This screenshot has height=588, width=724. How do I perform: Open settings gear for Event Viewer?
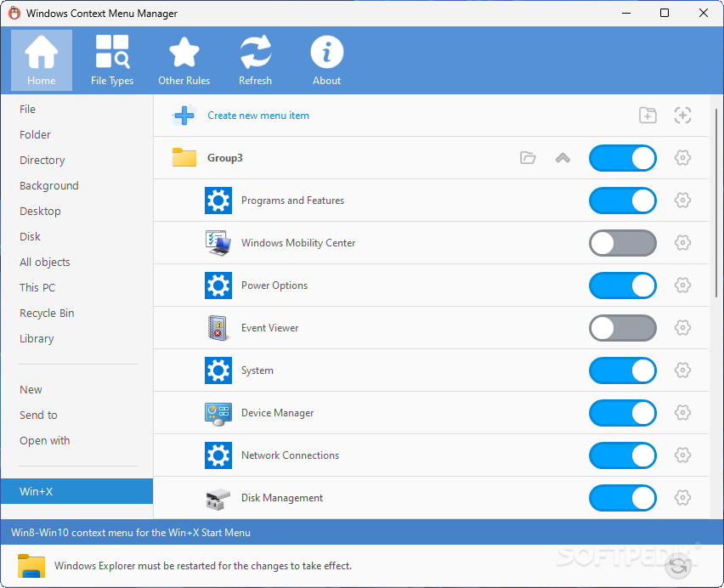pyautogui.click(x=682, y=328)
